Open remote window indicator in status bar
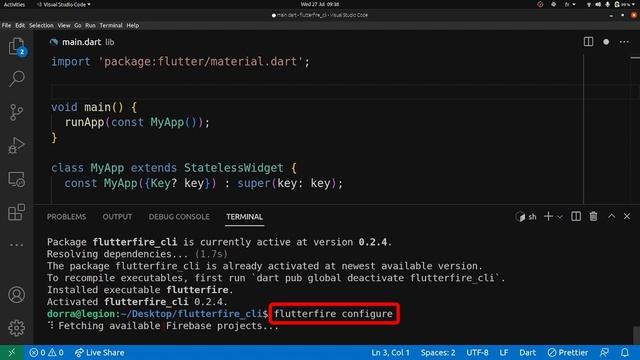The width and height of the screenshot is (640, 360). [x=11, y=352]
